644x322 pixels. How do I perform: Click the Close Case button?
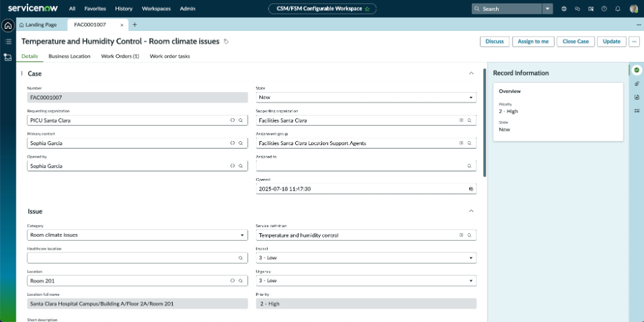tap(575, 41)
